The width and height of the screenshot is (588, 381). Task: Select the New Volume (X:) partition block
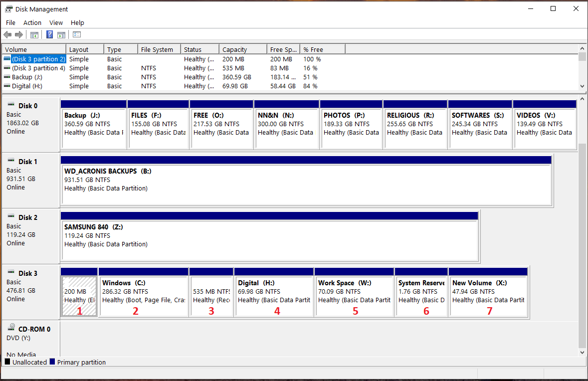pyautogui.click(x=488, y=293)
